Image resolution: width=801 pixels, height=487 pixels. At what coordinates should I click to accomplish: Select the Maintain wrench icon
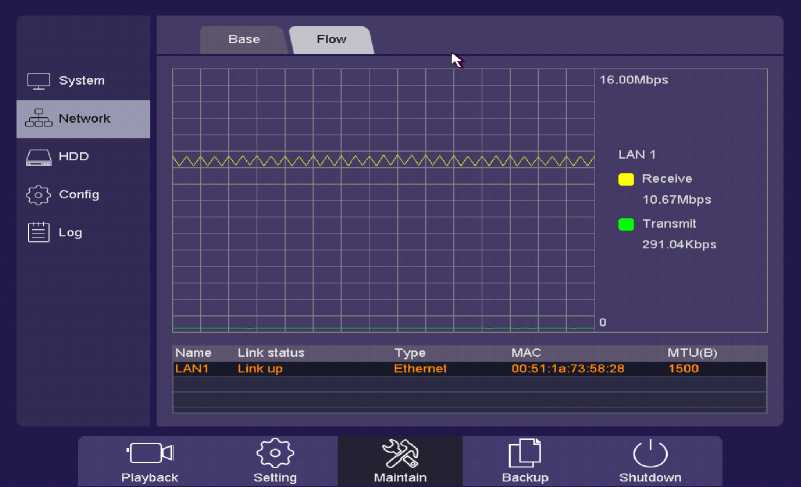point(400,454)
